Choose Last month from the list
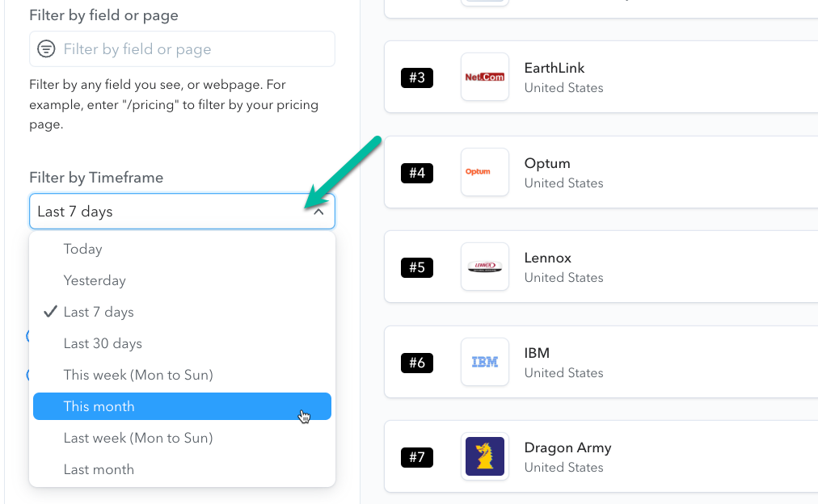The height and width of the screenshot is (504, 818). click(99, 469)
